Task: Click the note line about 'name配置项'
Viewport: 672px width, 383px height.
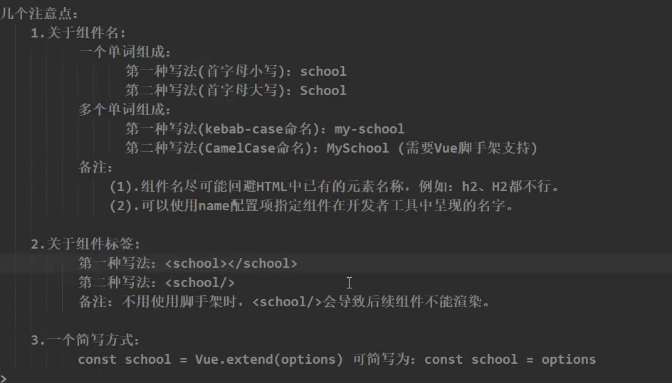Action: click(312, 206)
